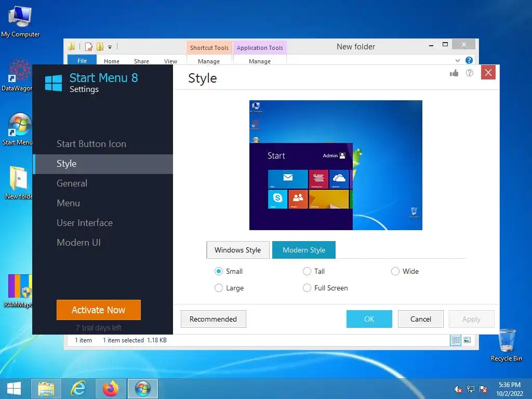This screenshot has height=399, width=532.
Task: Select the Full Screen radio button
Action: pos(307,288)
